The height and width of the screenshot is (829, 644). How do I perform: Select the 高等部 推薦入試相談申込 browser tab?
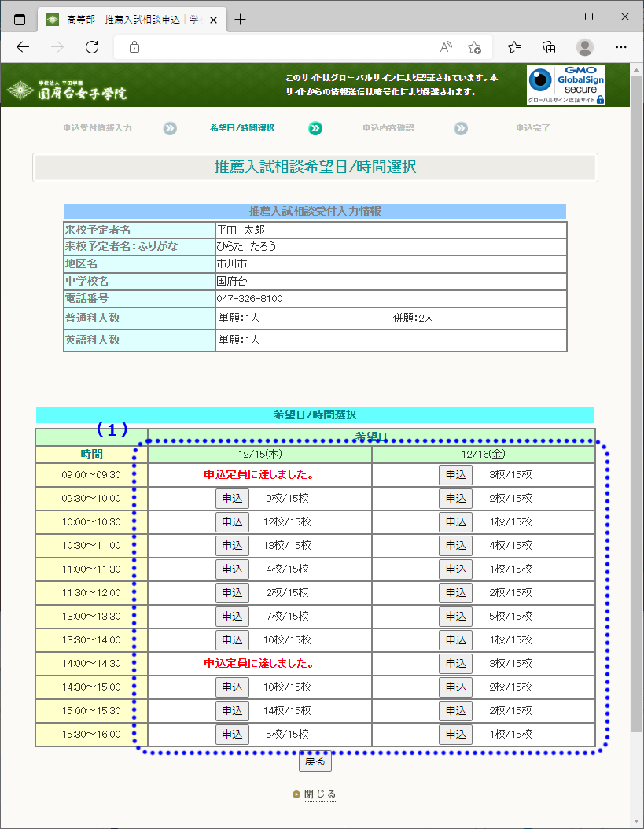tap(132, 20)
